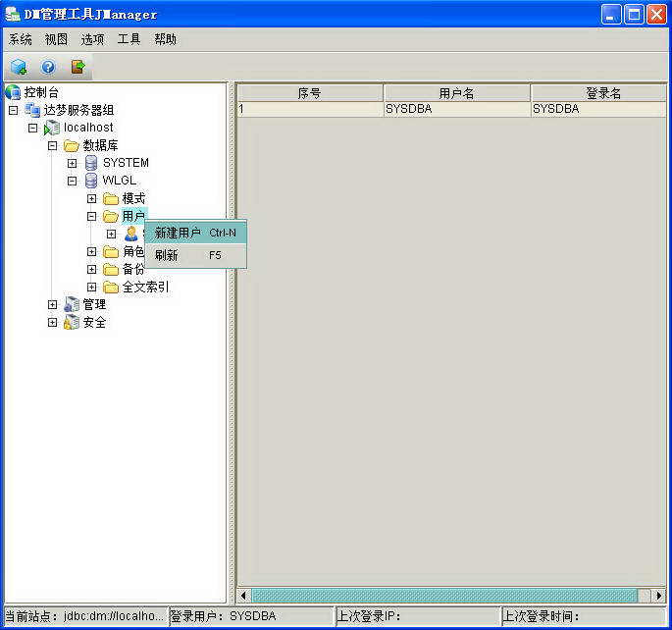Click the 全文索引 folder icon
The image size is (672, 630).
[111, 288]
